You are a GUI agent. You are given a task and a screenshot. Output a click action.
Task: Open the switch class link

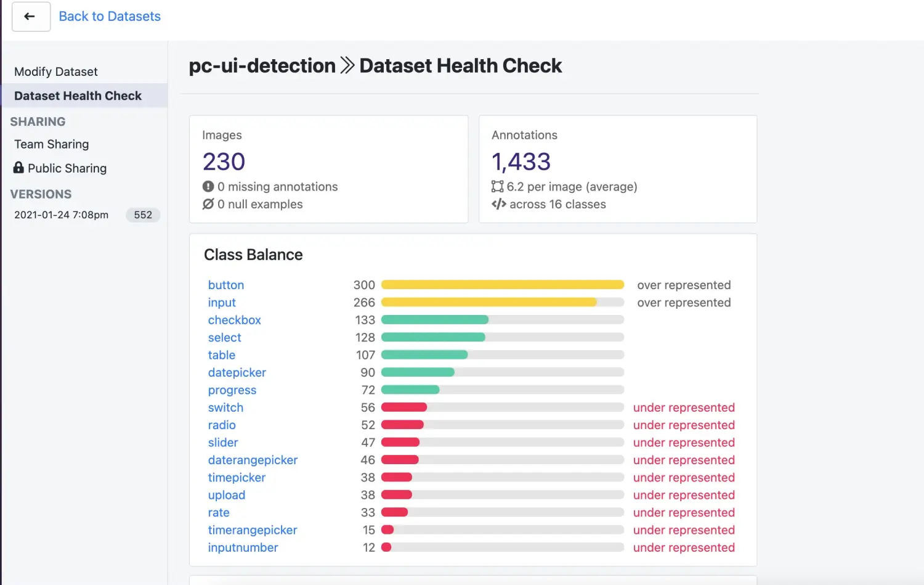coord(226,407)
